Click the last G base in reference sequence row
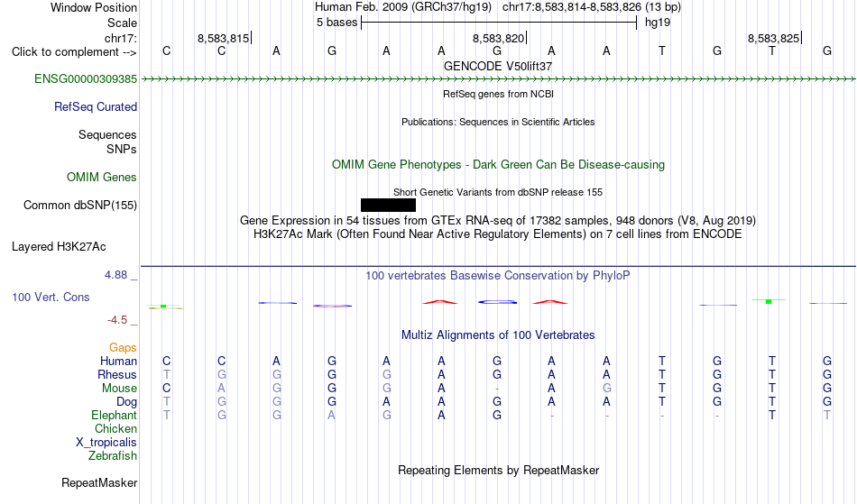The image size is (857, 504). [x=827, y=51]
